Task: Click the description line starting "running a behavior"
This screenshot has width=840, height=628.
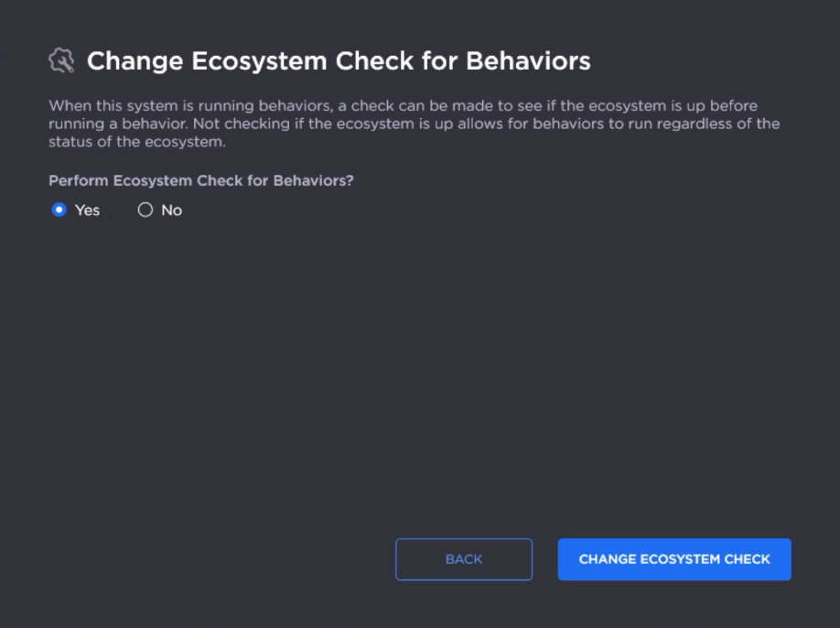Action: pyautogui.click(x=414, y=124)
